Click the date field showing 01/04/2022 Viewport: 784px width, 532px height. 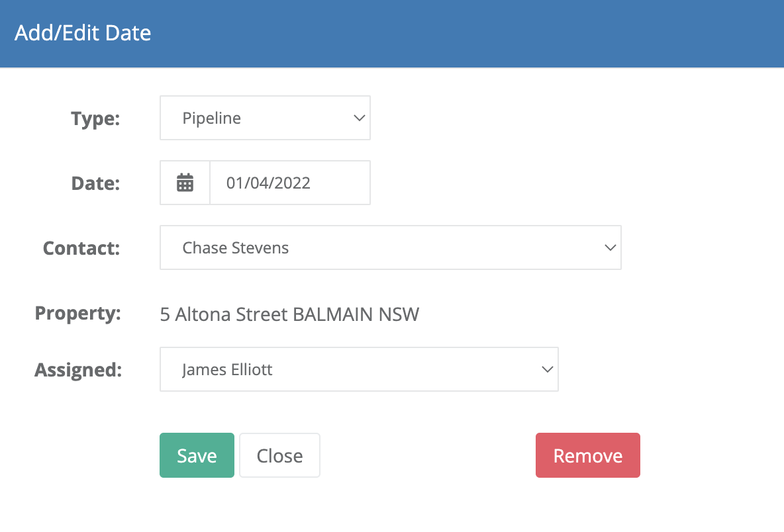click(290, 183)
